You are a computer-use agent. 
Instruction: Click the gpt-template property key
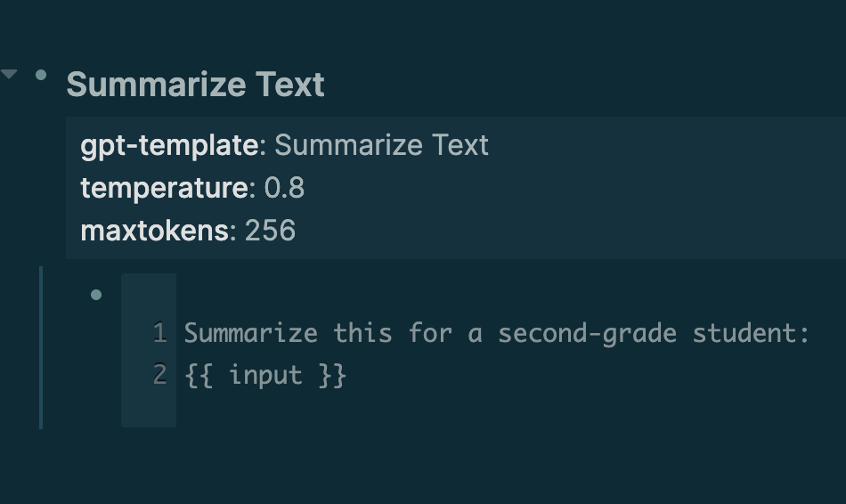(x=169, y=145)
